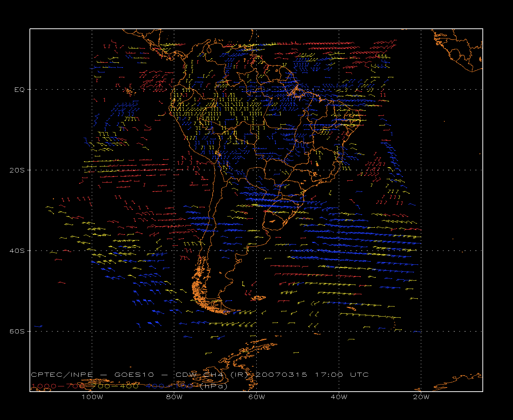The image size is (513, 420).
Task: Click the yellow '700-400' legend entry
Action: click(x=116, y=386)
